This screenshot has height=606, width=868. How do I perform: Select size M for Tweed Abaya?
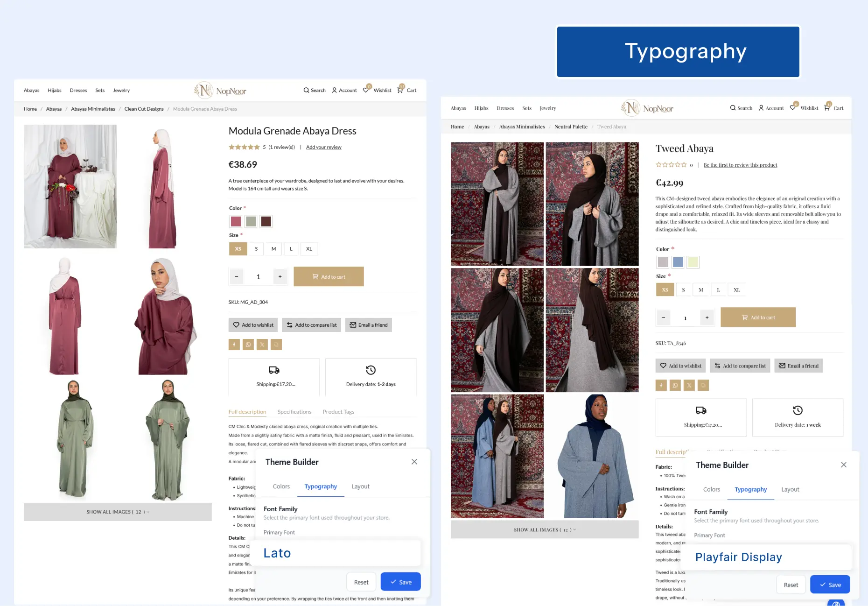click(x=701, y=290)
